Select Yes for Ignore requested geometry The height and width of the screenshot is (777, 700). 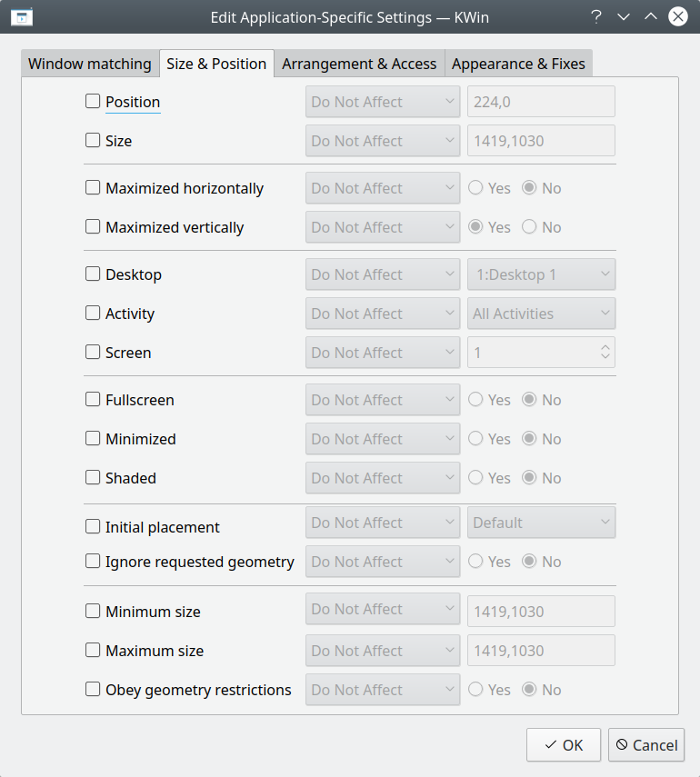(x=475, y=561)
